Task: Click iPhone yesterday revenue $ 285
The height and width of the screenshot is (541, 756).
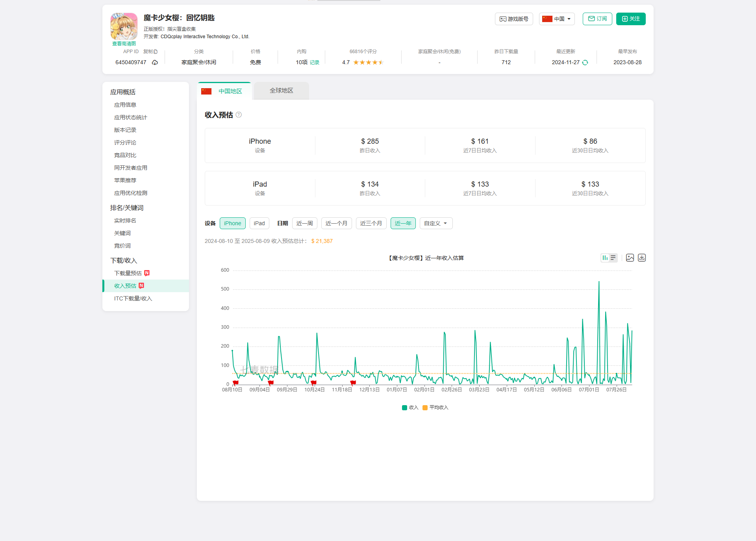Action: [x=370, y=141]
